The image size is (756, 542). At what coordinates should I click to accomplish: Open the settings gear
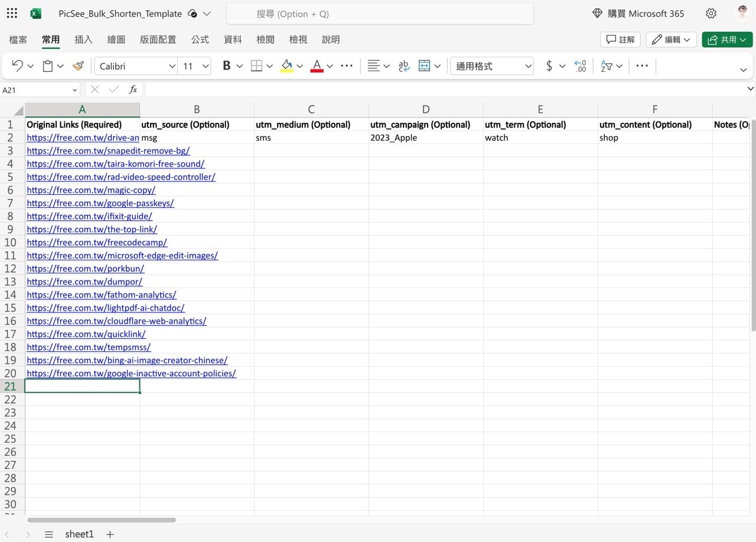coord(711,14)
